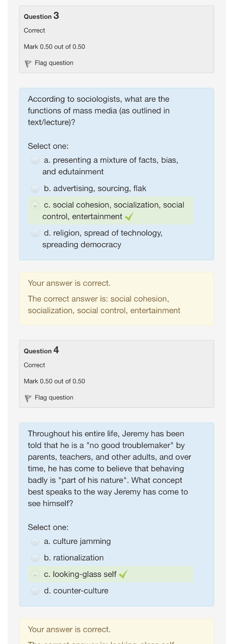
Task: Click the flag icon in Question 3
Action: point(28,64)
